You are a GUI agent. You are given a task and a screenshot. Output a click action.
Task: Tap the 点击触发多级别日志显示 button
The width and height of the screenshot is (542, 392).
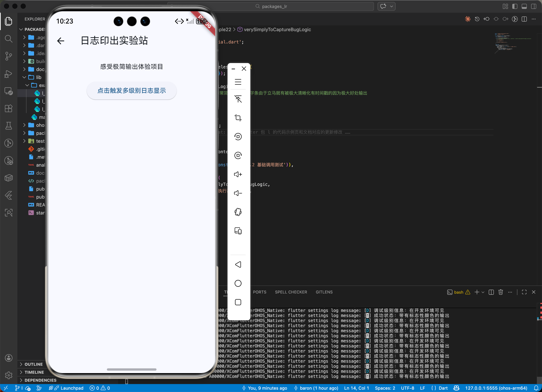[132, 91]
